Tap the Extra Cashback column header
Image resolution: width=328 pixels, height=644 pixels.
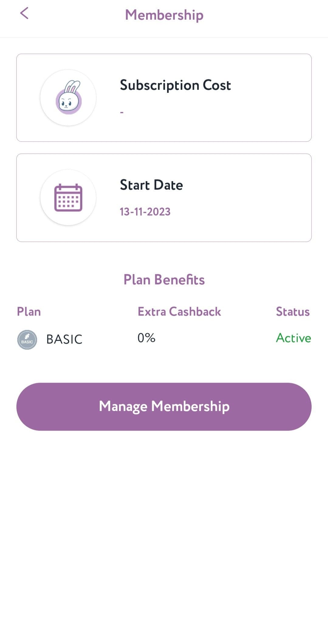(x=179, y=312)
